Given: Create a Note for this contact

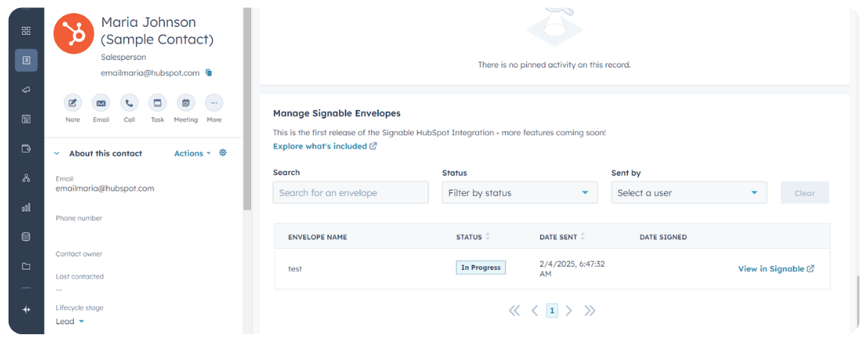Looking at the screenshot, I should (73, 103).
